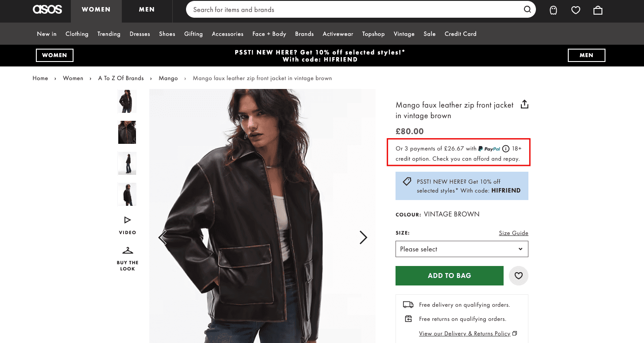The height and width of the screenshot is (343, 644).
Task: View the shopping bag icon
Action: 597,10
